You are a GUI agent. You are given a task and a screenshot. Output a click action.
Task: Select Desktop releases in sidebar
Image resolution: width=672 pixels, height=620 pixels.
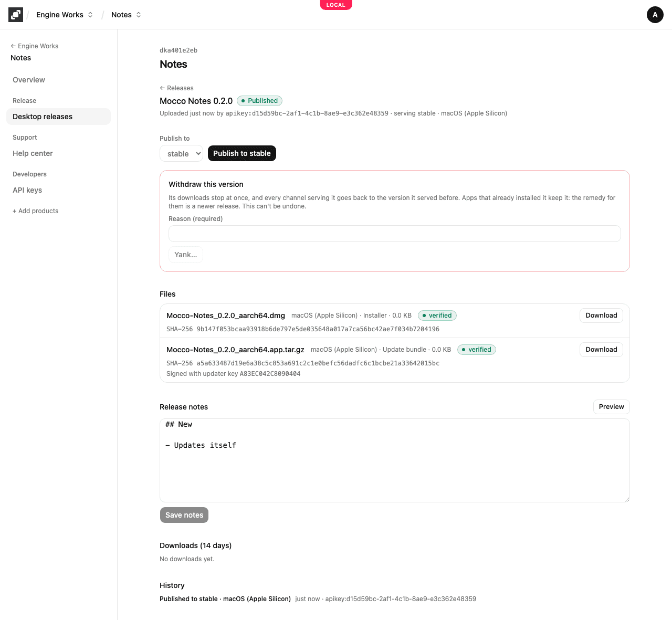coord(58,117)
